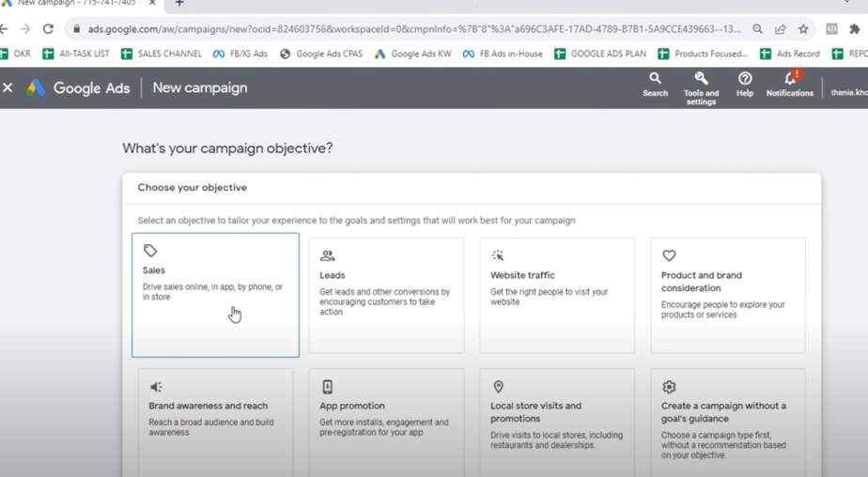The image size is (868, 477).
Task: Open Tools and settings menu
Action: 701,85
